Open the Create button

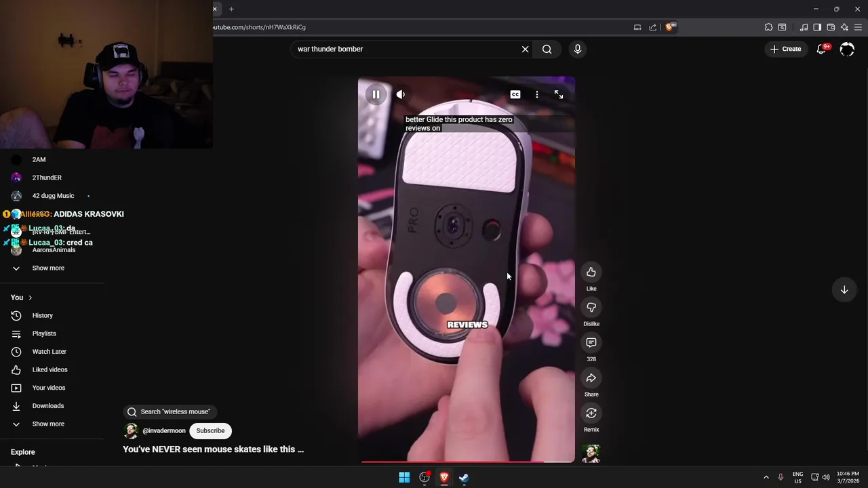(x=785, y=49)
